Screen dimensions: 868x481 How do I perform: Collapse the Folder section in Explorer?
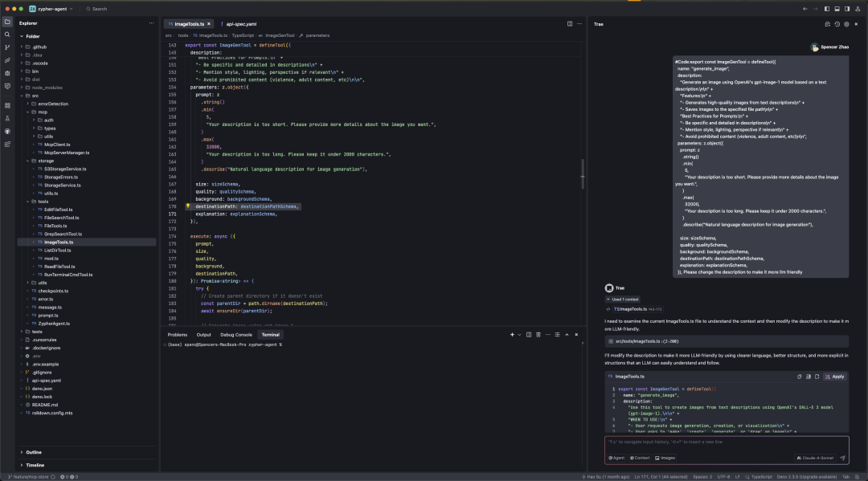pyautogui.click(x=22, y=36)
